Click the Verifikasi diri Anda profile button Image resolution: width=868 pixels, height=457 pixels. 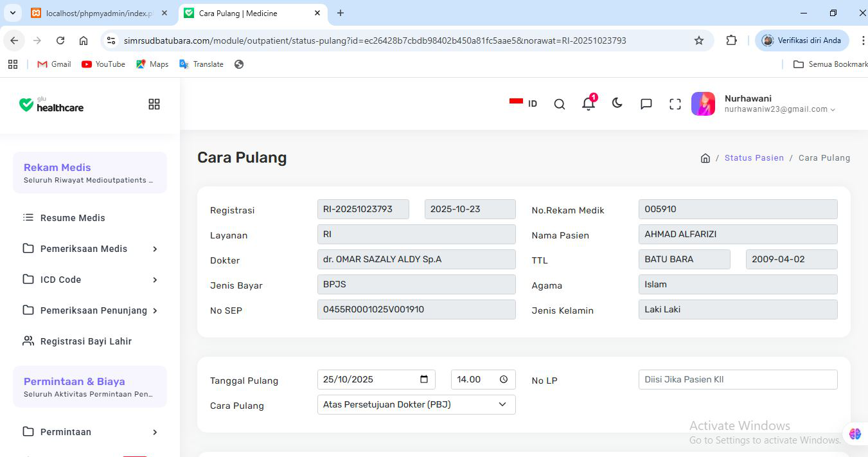click(x=802, y=40)
